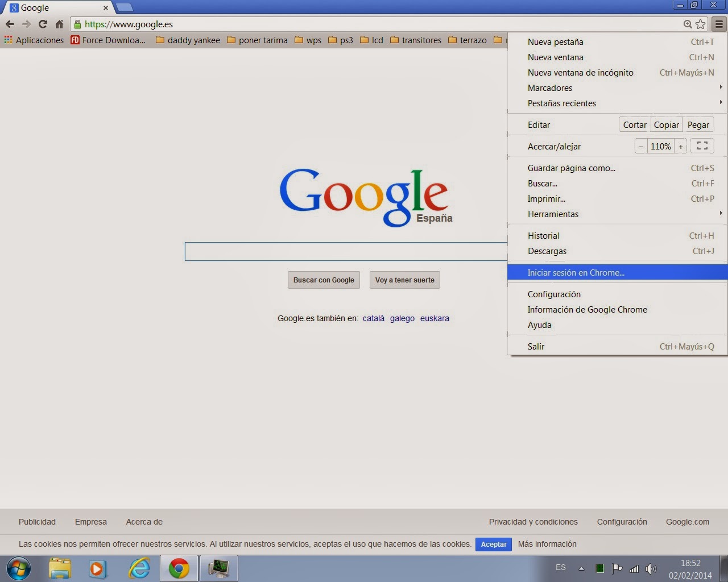Image resolution: width=728 pixels, height=582 pixels.
Task: Open the wps bookmark folder
Action: point(308,40)
